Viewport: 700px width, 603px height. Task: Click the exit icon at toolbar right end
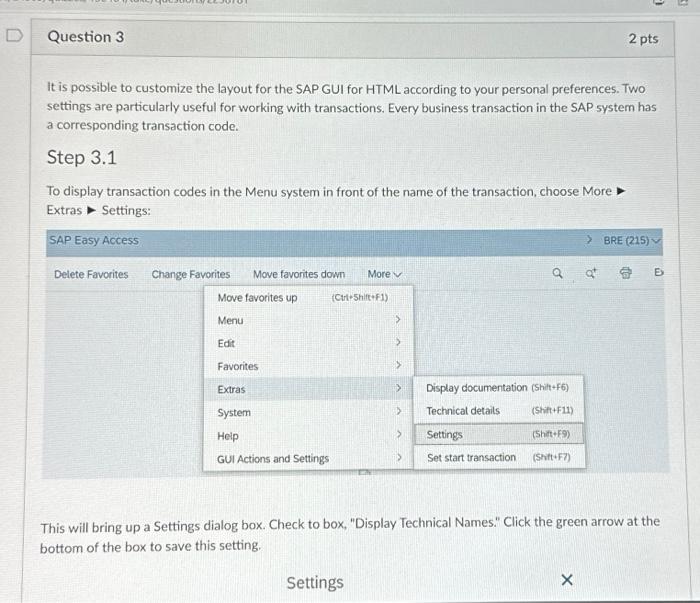tap(658, 272)
